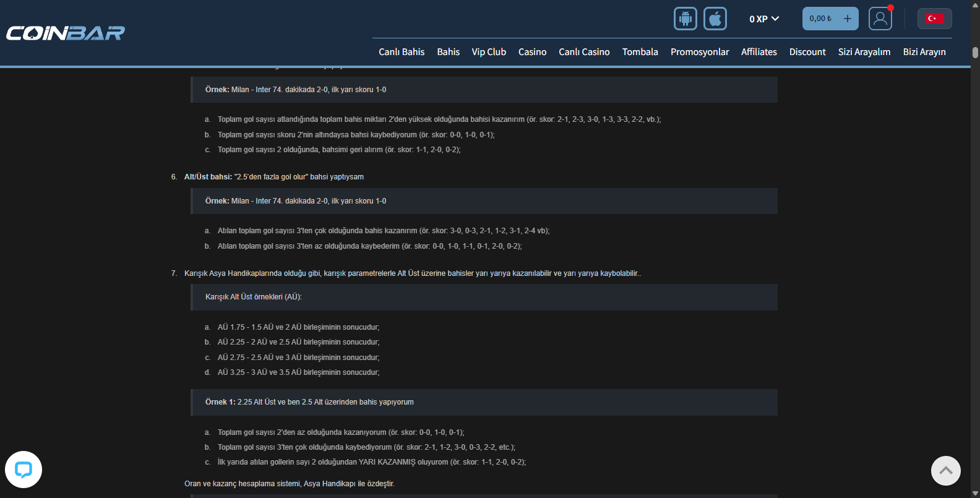
Task: Click 'İlk yarıda atılan gollerin sayı' line
Action: [x=372, y=462]
